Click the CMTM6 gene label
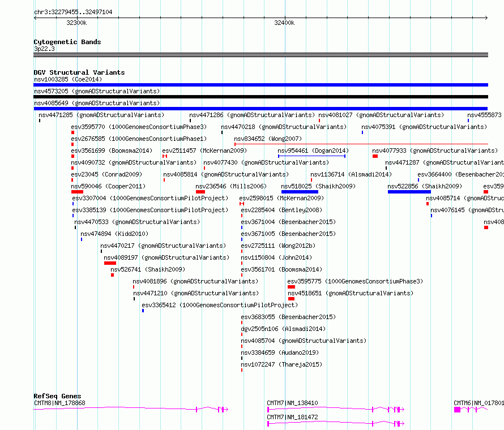Viewport: 504px width, 430px height. [x=479, y=403]
